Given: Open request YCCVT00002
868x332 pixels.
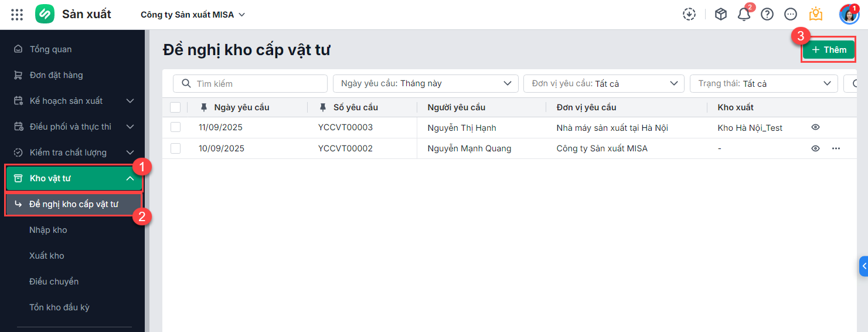Looking at the screenshot, I should (345, 148).
